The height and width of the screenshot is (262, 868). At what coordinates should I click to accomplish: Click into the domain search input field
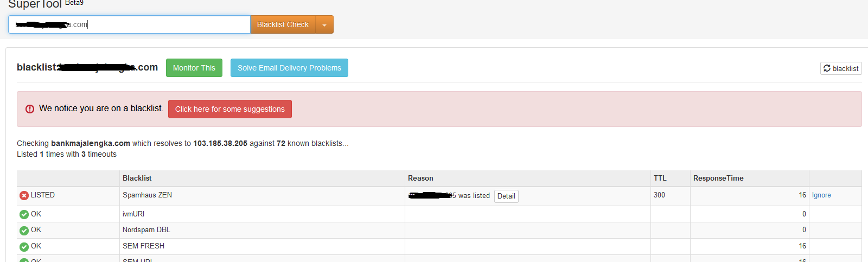point(129,24)
